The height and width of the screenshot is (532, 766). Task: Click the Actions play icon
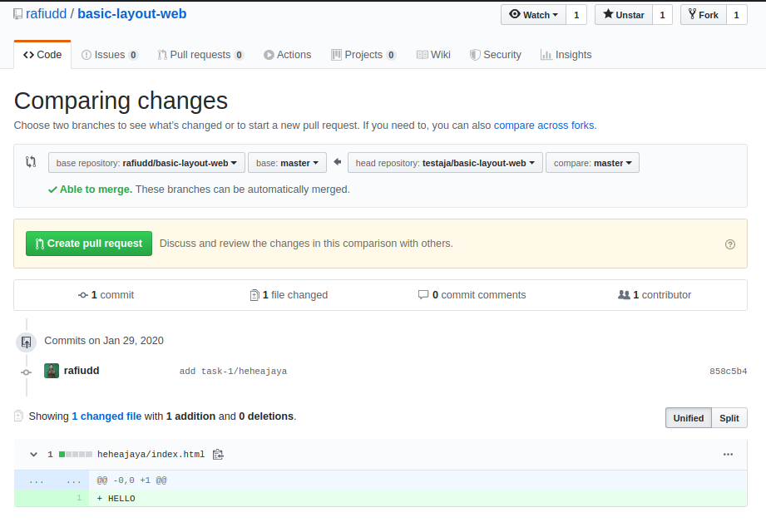(x=269, y=55)
